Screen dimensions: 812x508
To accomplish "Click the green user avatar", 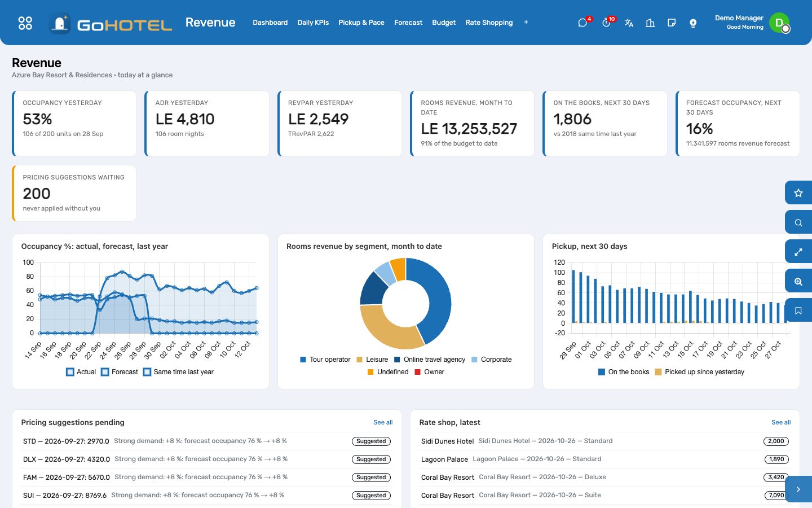I will pyautogui.click(x=779, y=23).
